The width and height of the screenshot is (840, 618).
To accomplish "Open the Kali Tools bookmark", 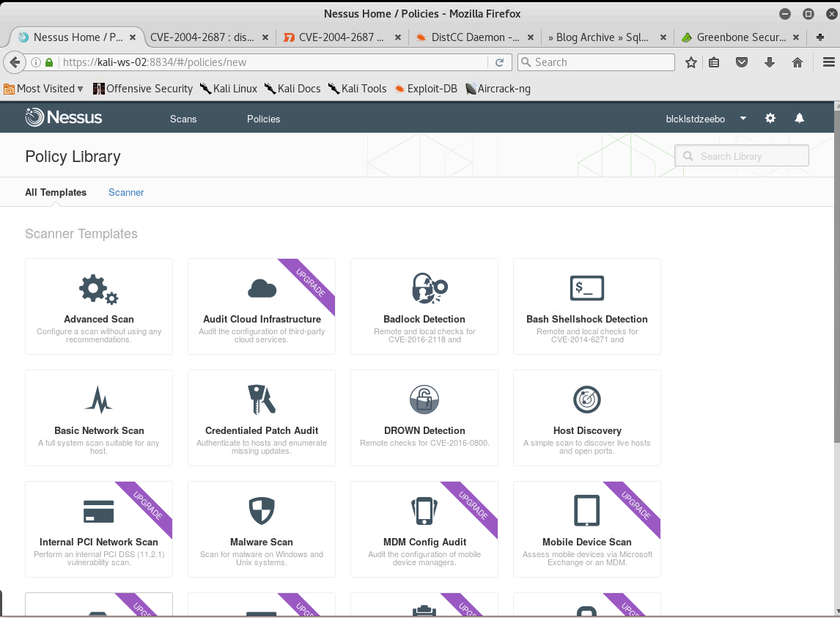I will click(357, 89).
